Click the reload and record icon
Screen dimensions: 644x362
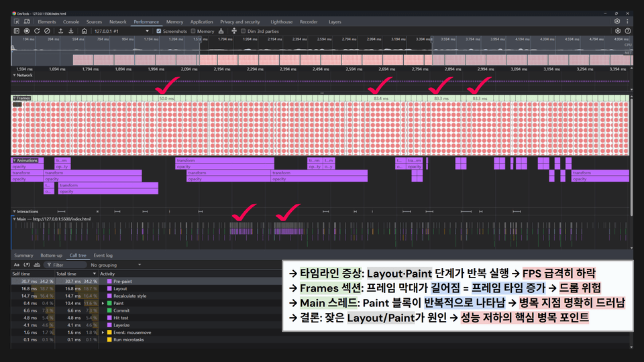click(37, 31)
